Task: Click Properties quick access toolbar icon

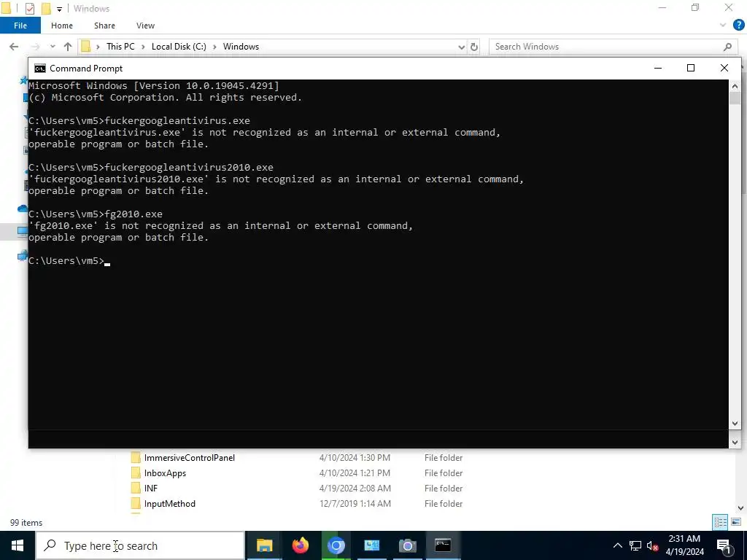Action: [29, 9]
